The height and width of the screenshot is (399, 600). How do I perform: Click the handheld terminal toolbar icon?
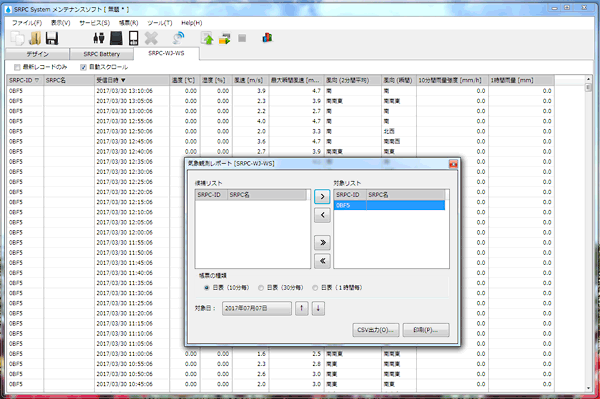click(133, 38)
